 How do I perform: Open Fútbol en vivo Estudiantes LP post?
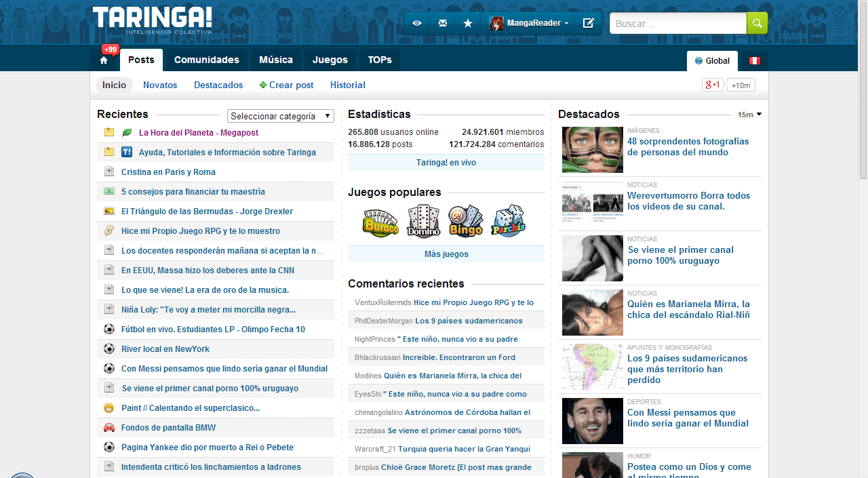(x=213, y=330)
